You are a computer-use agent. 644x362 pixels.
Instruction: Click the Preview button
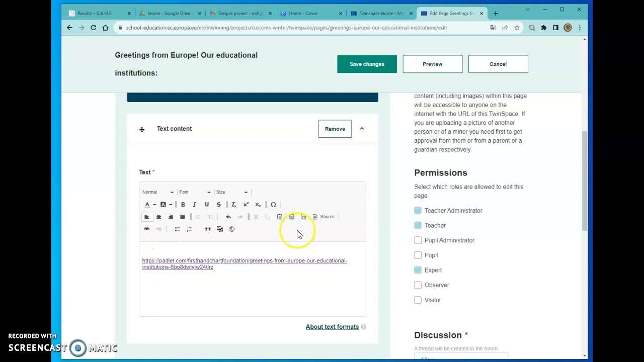tap(432, 64)
